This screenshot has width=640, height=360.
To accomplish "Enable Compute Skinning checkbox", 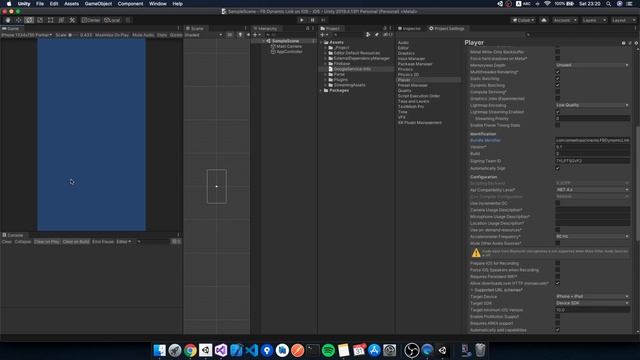I will 558,92.
